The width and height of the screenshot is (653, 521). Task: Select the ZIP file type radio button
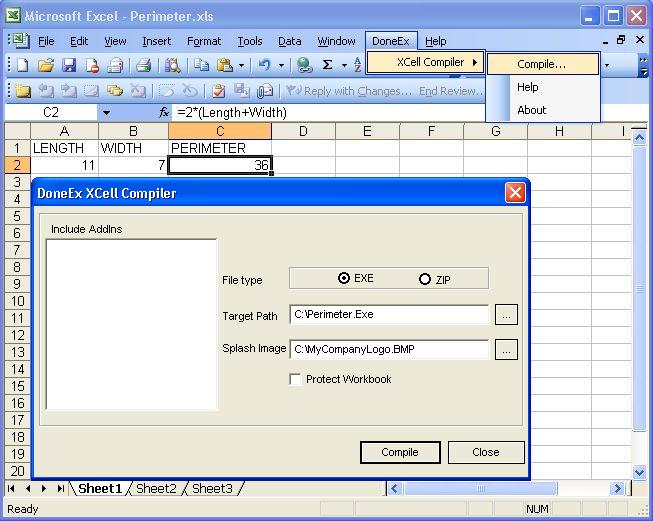[x=424, y=279]
